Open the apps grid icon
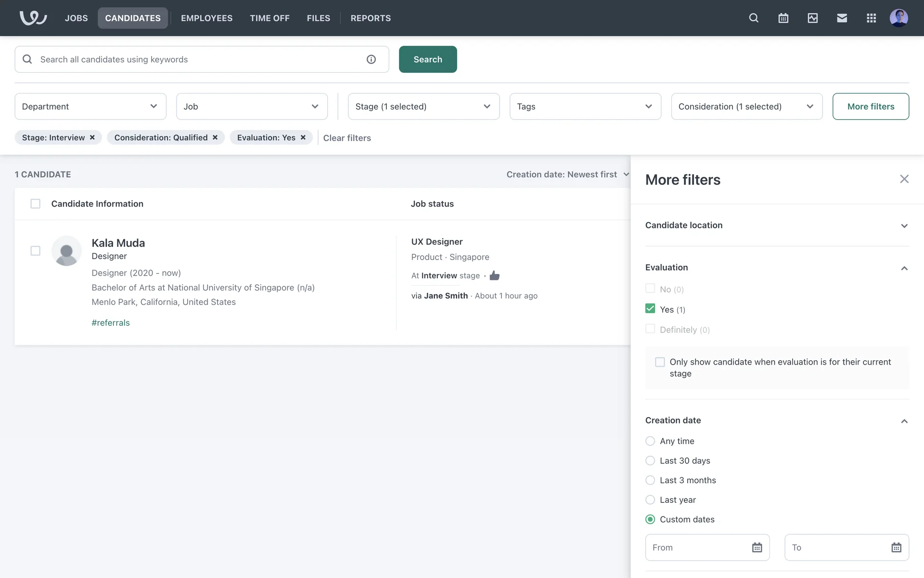This screenshot has height=578, width=924. (871, 18)
